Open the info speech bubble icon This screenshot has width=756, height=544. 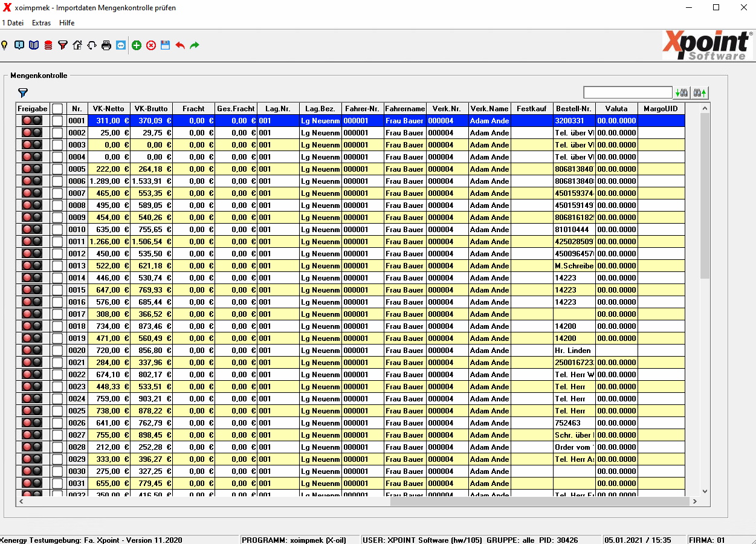click(x=19, y=45)
